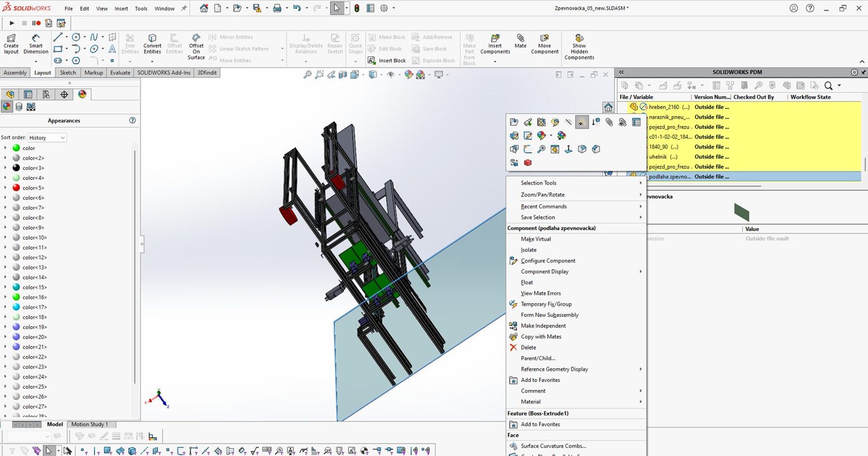Click the Rebuild traffic light icon

(356, 8)
